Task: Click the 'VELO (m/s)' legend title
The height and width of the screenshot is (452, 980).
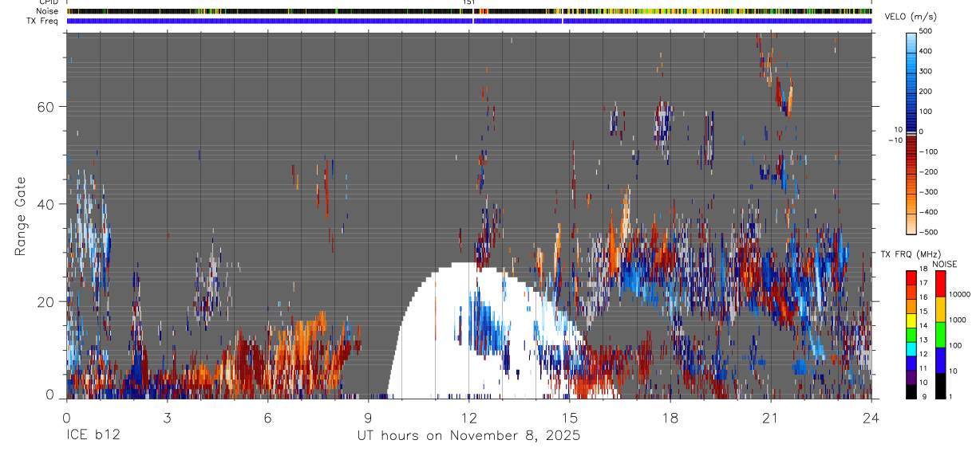Action: point(911,18)
